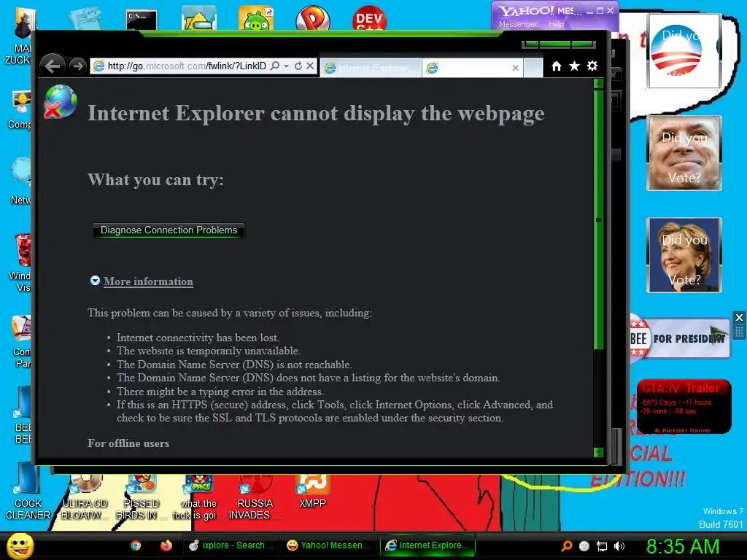Select the Obama logo 'Did you Vote?' gadget
This screenshot has height=560, width=747.
[684, 51]
